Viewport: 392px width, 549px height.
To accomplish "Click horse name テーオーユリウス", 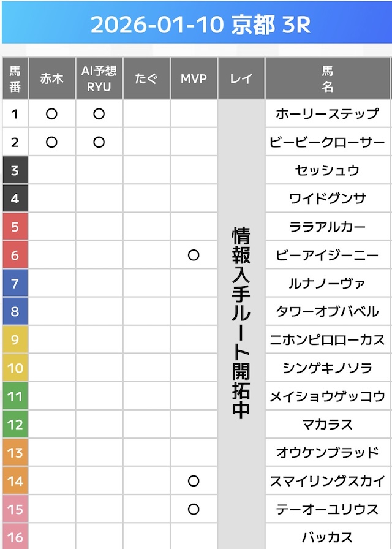I will click(327, 509).
